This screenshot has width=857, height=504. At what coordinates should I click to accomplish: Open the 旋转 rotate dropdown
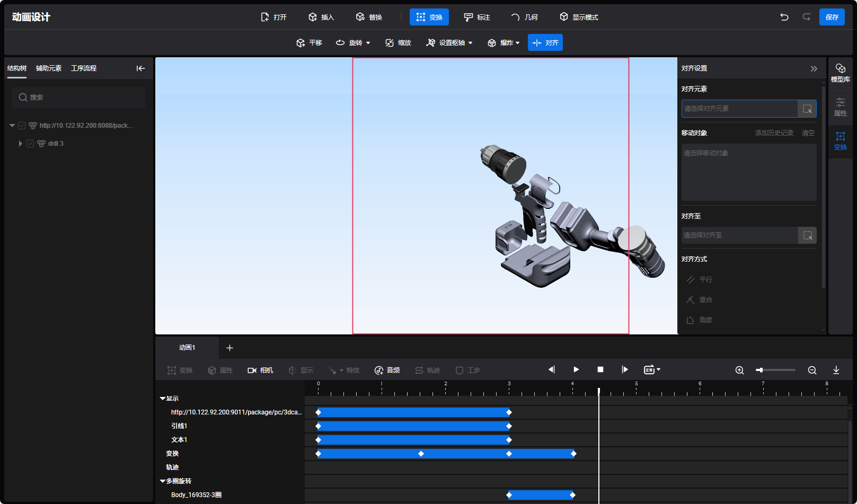353,43
